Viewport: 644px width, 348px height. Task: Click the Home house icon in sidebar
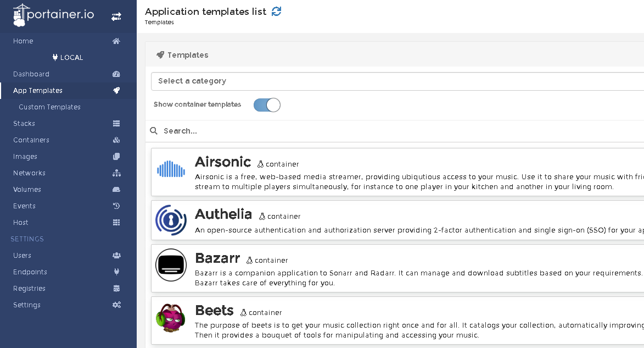point(116,41)
